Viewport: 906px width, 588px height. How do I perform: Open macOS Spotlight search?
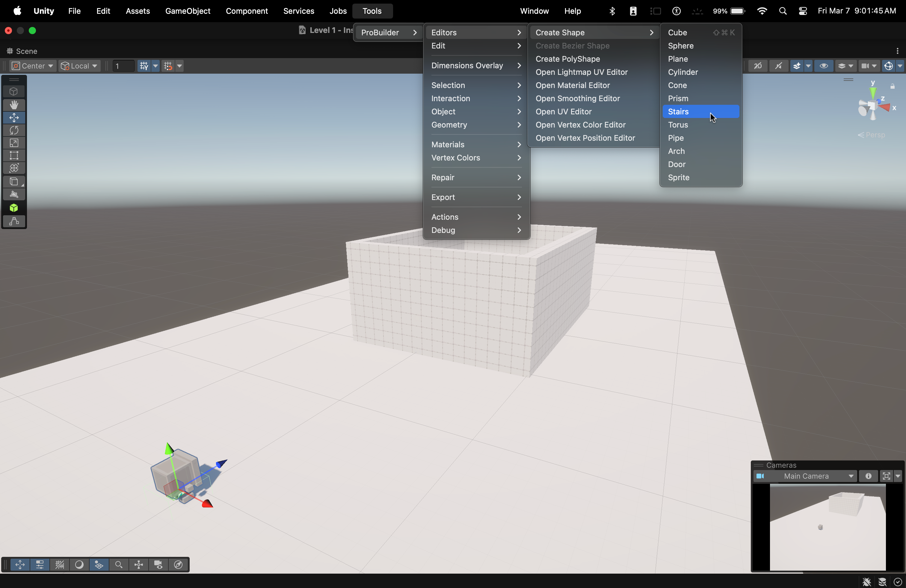point(783,11)
